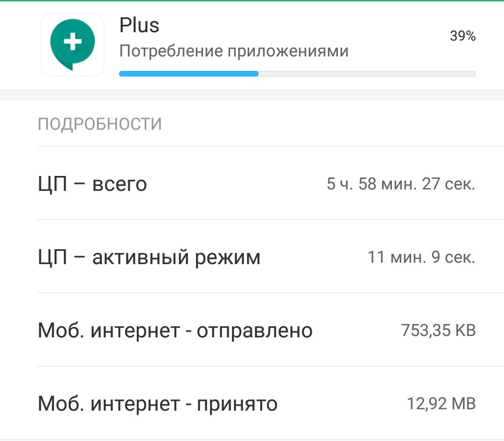Tap the Потребление приложениями subtitle
This screenshot has width=504, height=441.
(x=234, y=51)
